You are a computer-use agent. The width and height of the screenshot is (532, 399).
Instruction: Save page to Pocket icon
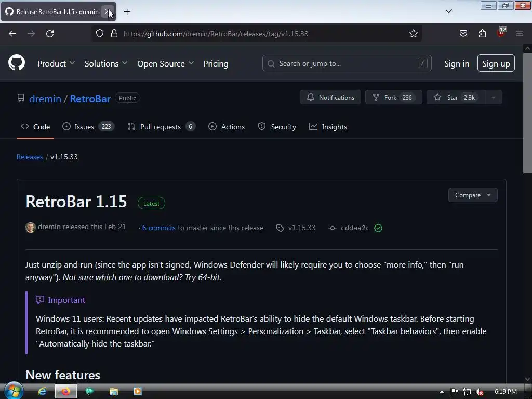(463, 33)
